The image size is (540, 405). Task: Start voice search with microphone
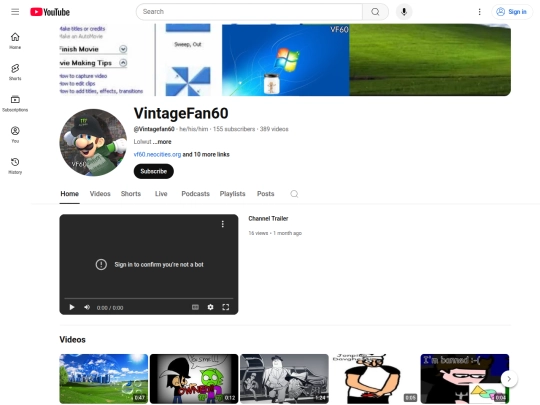click(x=404, y=12)
